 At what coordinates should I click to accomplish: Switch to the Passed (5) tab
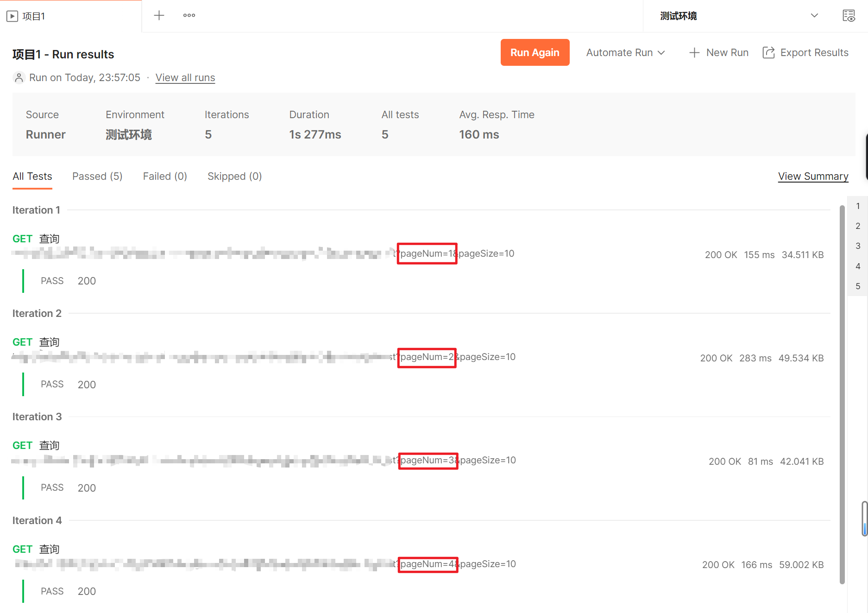point(97,176)
